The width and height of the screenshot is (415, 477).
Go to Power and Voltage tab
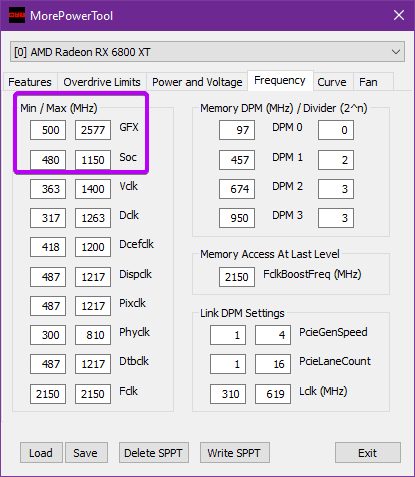pyautogui.click(x=197, y=82)
